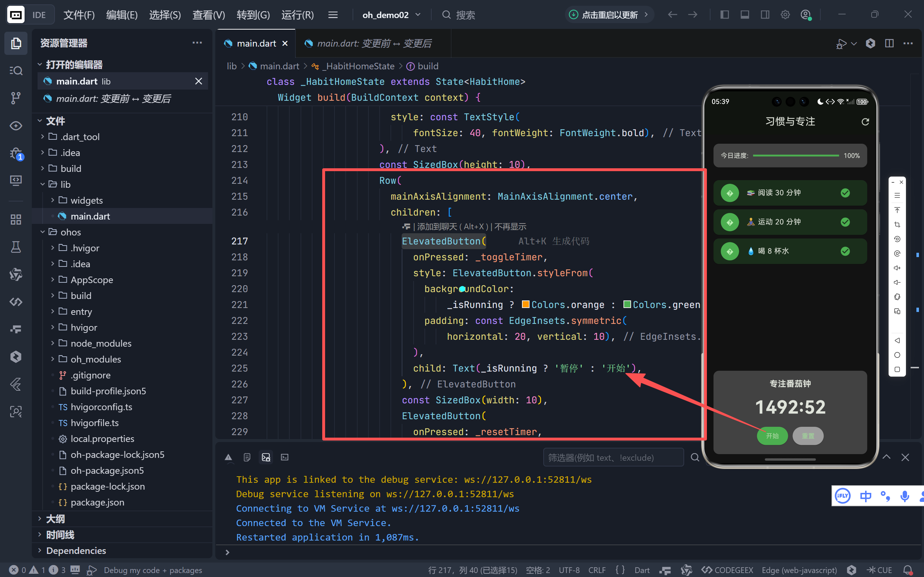Open the oh_demo02 project dropdown
The image size is (924, 577).
point(391,15)
